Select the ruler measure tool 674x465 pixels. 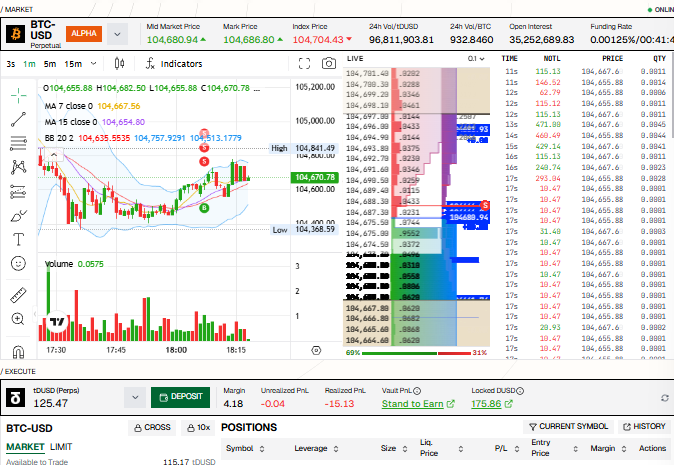pyautogui.click(x=18, y=295)
